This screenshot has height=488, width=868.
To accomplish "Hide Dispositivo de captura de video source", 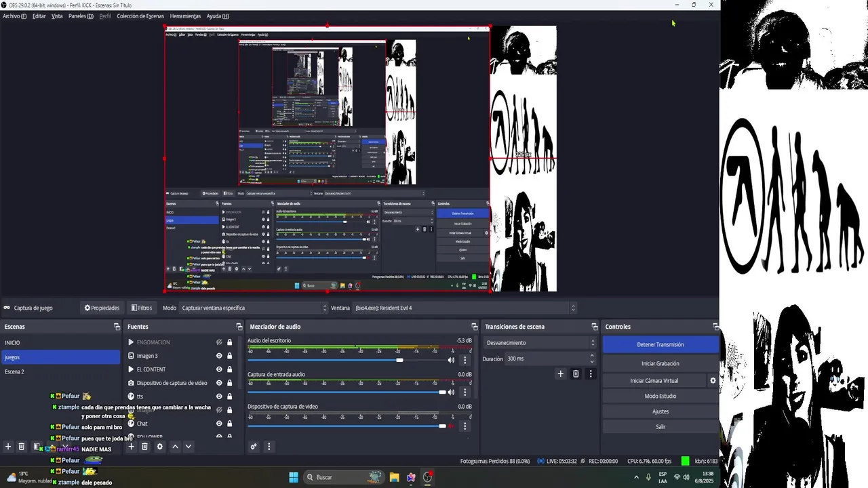I will click(x=219, y=383).
